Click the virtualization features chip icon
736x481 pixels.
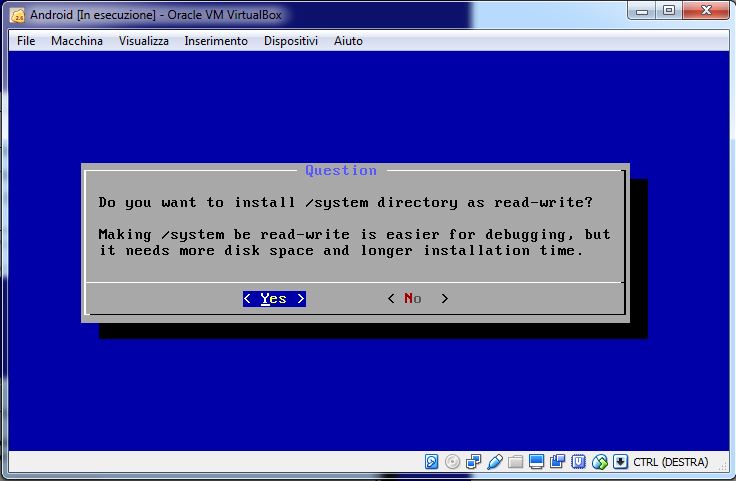(x=579, y=462)
